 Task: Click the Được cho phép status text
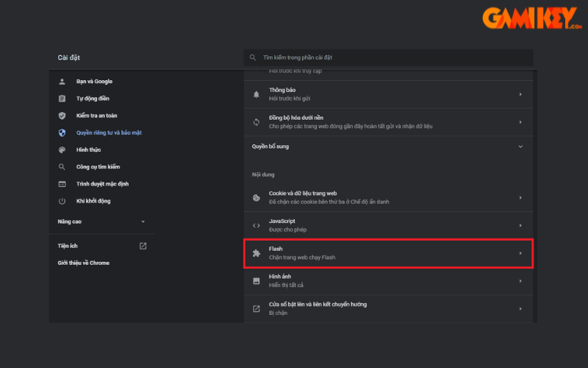point(287,230)
